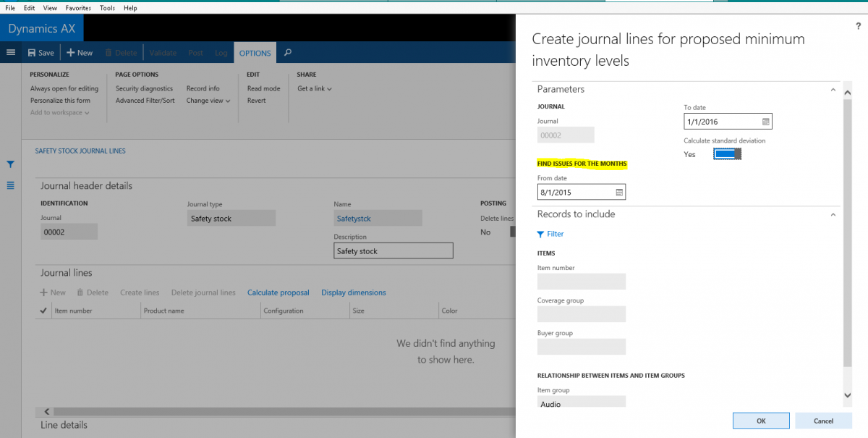Click New in Journal lines toolbar
The image size is (868, 438).
coord(52,292)
